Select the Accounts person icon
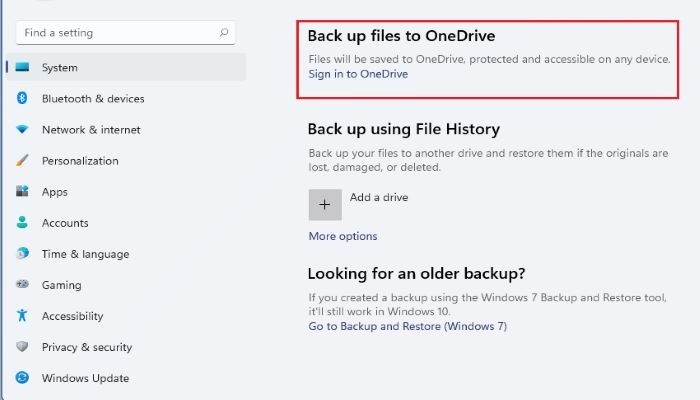This screenshot has width=700, height=400. pos(22,223)
